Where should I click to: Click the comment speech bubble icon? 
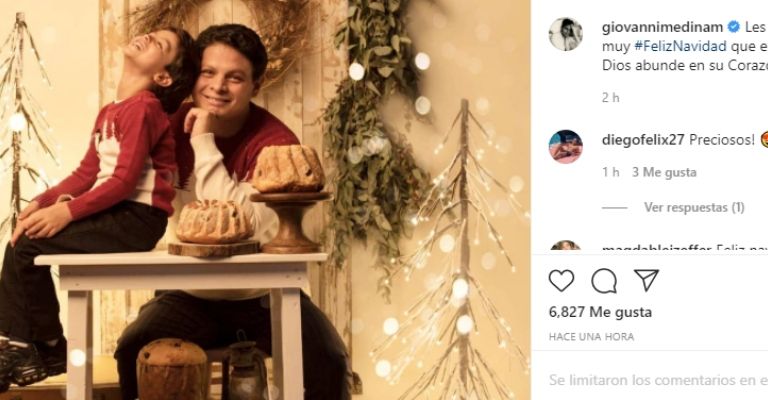(604, 280)
